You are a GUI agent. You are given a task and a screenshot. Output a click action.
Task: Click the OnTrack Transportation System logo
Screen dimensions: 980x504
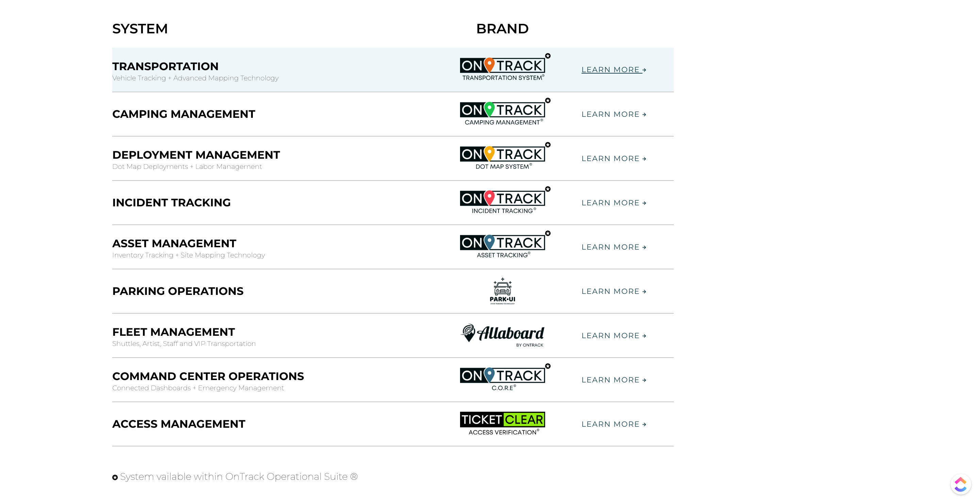[505, 67]
